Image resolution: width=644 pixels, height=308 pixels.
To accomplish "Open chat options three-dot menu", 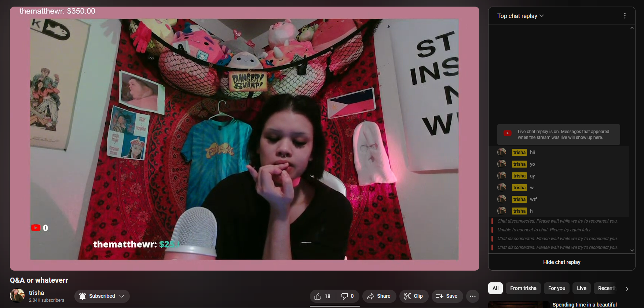I will pos(625,16).
